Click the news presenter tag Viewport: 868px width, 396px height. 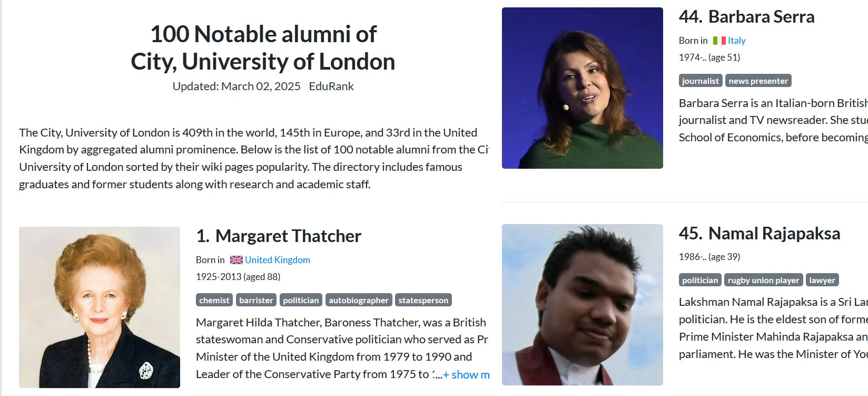tap(758, 81)
